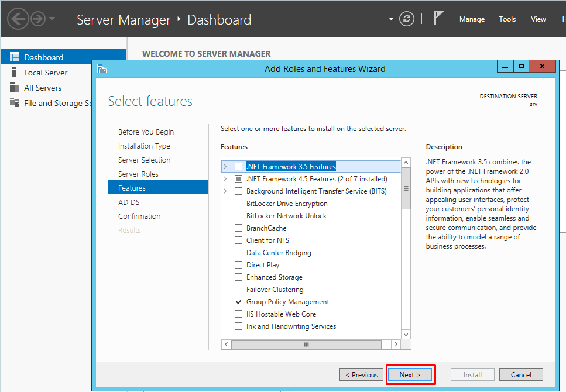Image resolution: width=566 pixels, height=392 pixels.
Task: Close the Add Roles and Features Wizard
Action: click(x=542, y=67)
